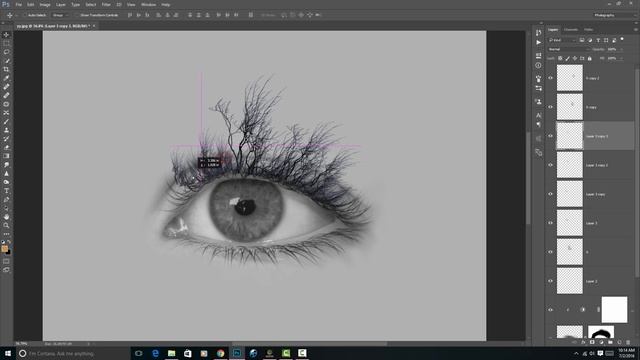Open the History panel icon
640x360 pixels.
(x=538, y=32)
